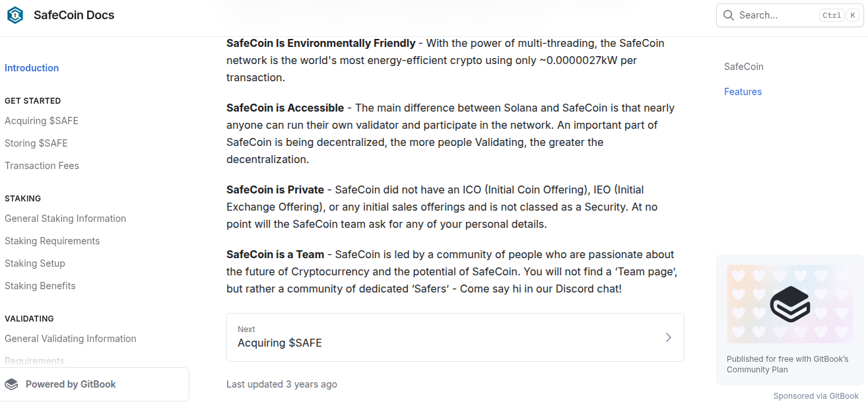Open the Storing $SAFE page

coord(36,143)
